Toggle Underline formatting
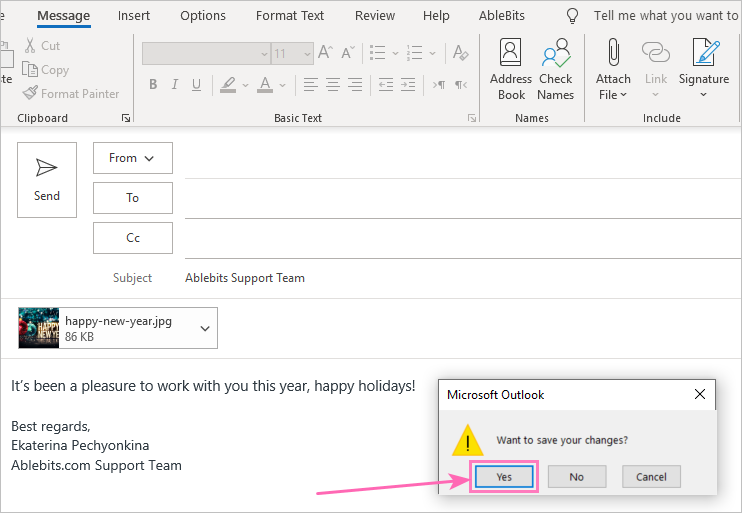 pos(196,84)
